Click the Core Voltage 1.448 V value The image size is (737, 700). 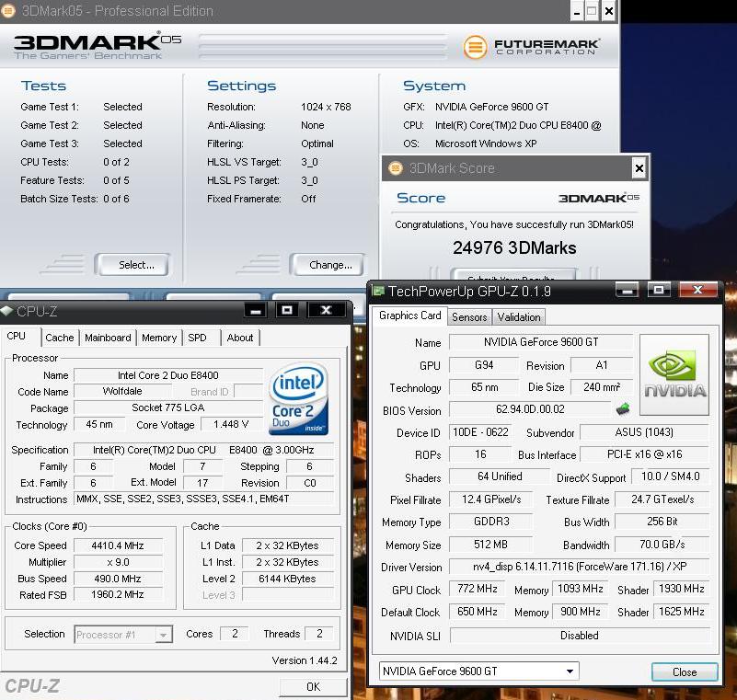coord(231,424)
